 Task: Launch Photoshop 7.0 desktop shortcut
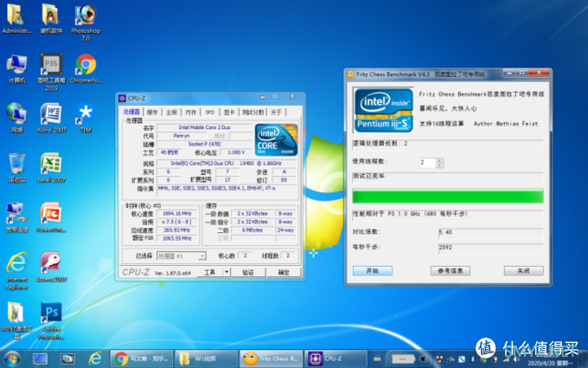point(86,22)
